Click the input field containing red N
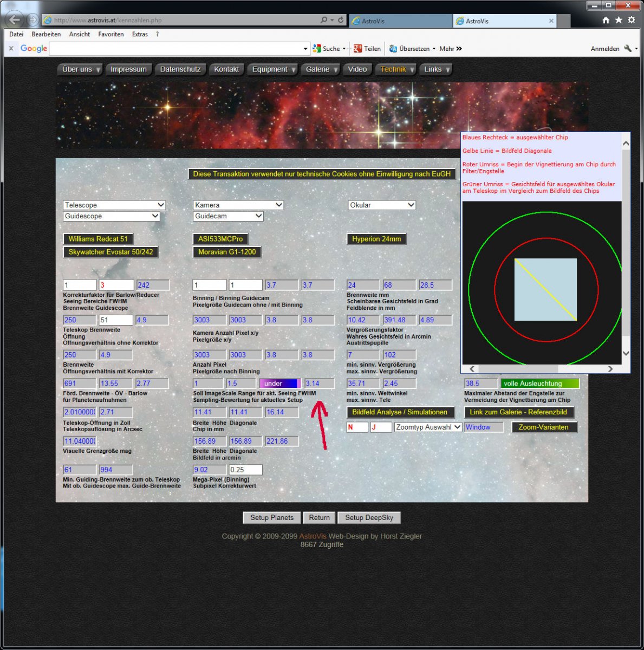Viewport: 644px width, 650px height. click(357, 427)
